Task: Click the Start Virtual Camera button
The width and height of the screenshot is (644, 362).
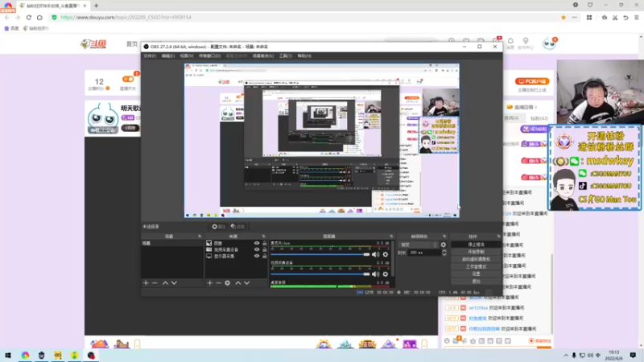Action: pos(476,259)
